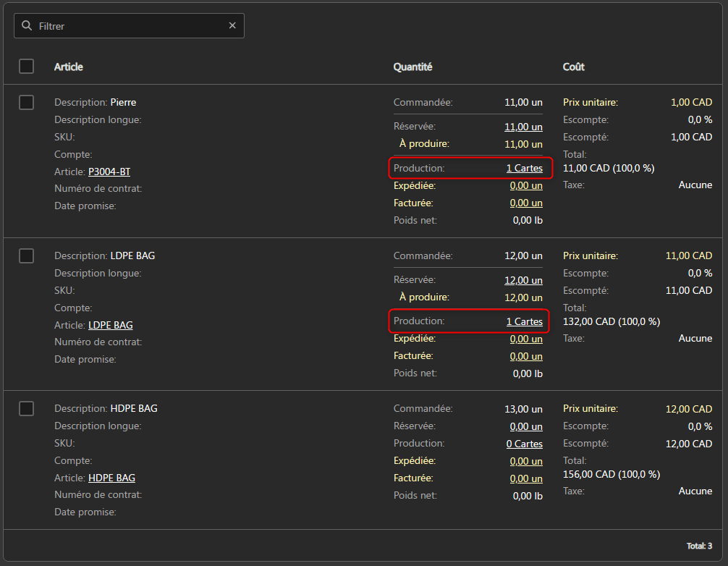
Task: Open the LDPE BAG article link
Action: click(x=110, y=326)
